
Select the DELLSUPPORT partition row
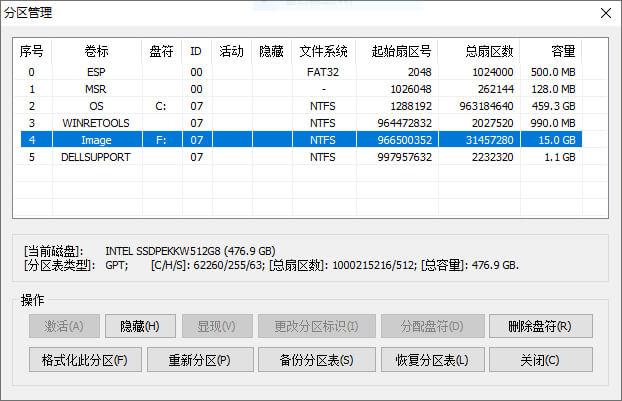301,157
